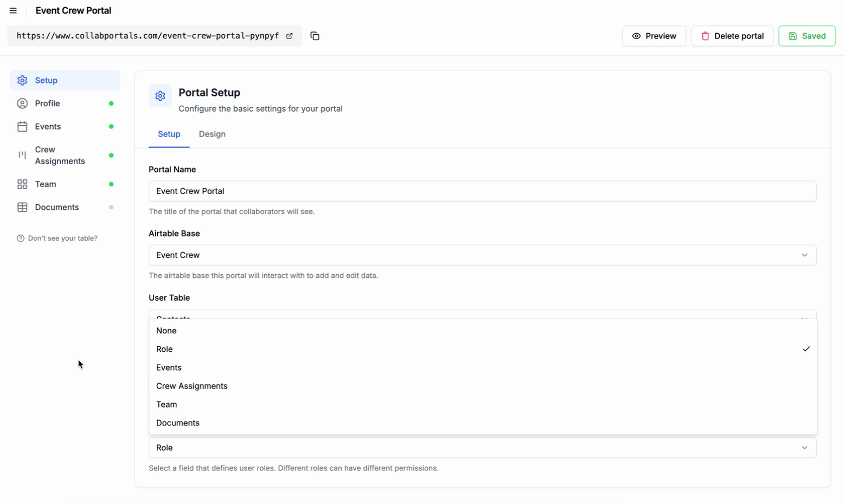The height and width of the screenshot is (504, 845).
Task: Switch to the Design tab
Action: [212, 134]
